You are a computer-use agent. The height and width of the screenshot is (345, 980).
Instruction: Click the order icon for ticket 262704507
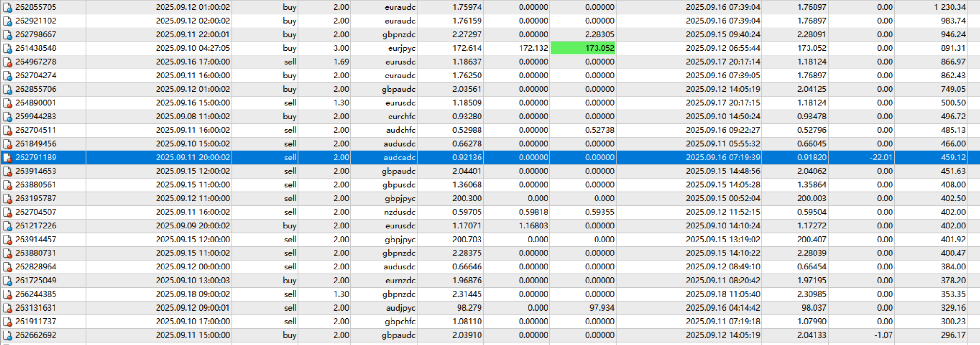7,213
